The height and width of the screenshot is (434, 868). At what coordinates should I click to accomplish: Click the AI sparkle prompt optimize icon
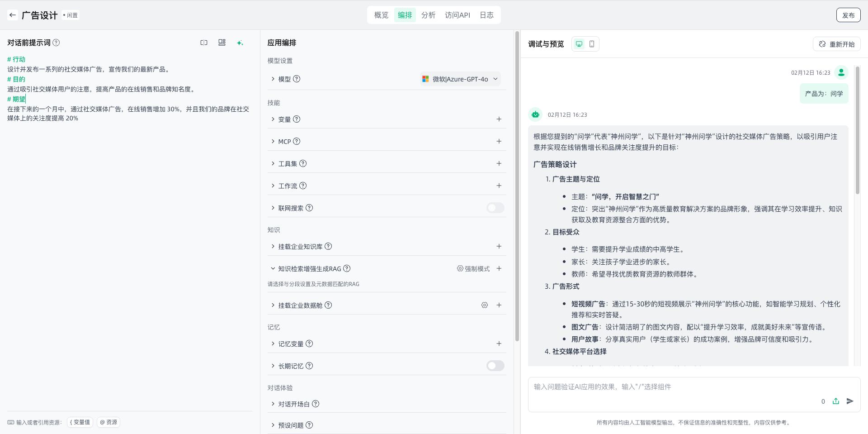click(240, 43)
